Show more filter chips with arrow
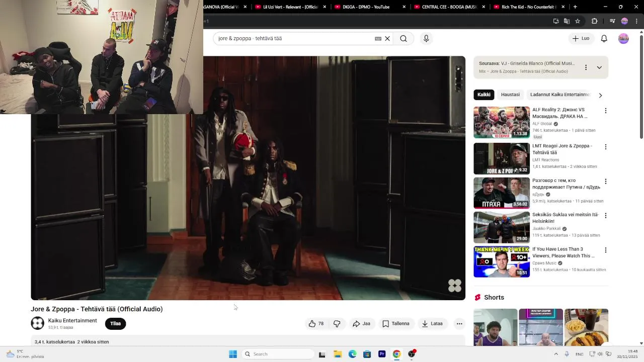The width and height of the screenshot is (644, 362). coord(600,95)
